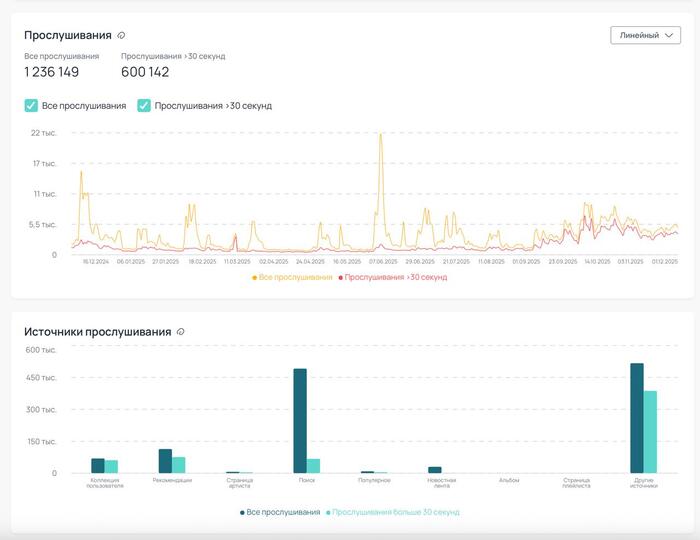Click the red Прослушивания >30 секунд legend item

(393, 277)
